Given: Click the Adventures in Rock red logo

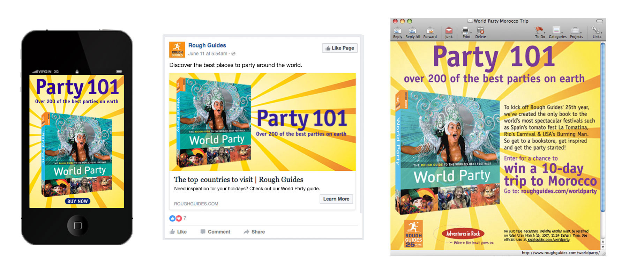Looking at the screenshot, I should tap(463, 234).
